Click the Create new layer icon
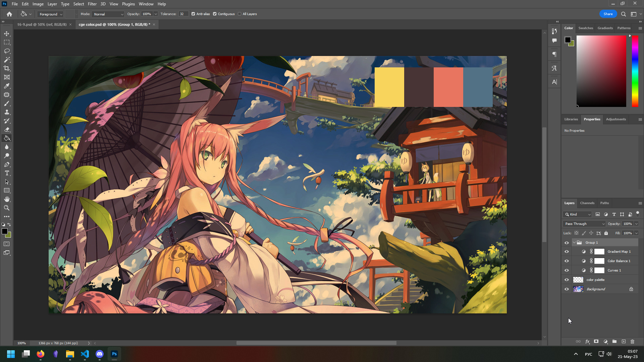 pyautogui.click(x=624, y=342)
